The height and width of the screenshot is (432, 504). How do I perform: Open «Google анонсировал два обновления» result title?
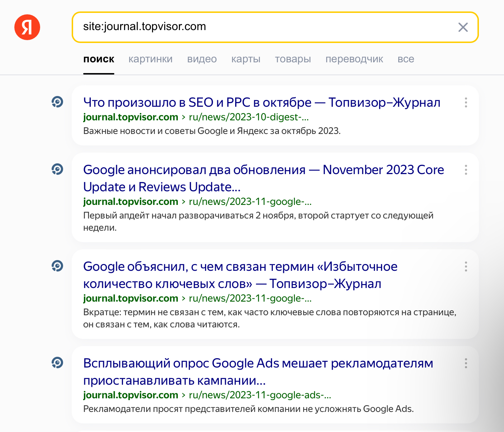pos(263,170)
